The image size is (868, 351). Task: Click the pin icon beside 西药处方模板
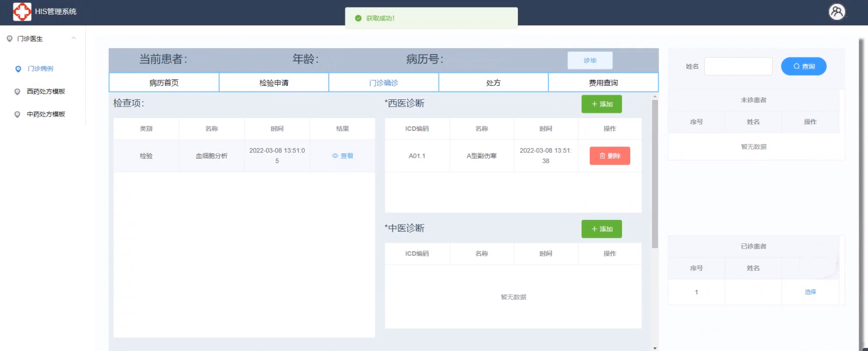18,92
